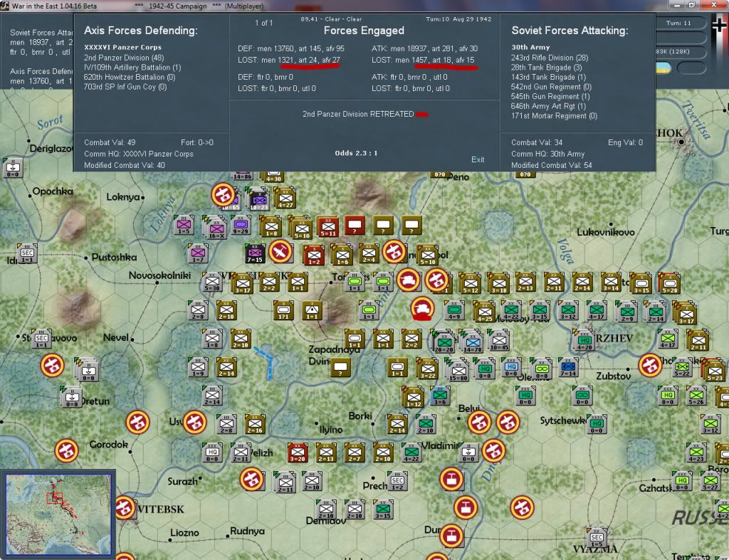Select the 5=28 Soviet tank stack
Viewport: 729px width, 560px height.
670,284
